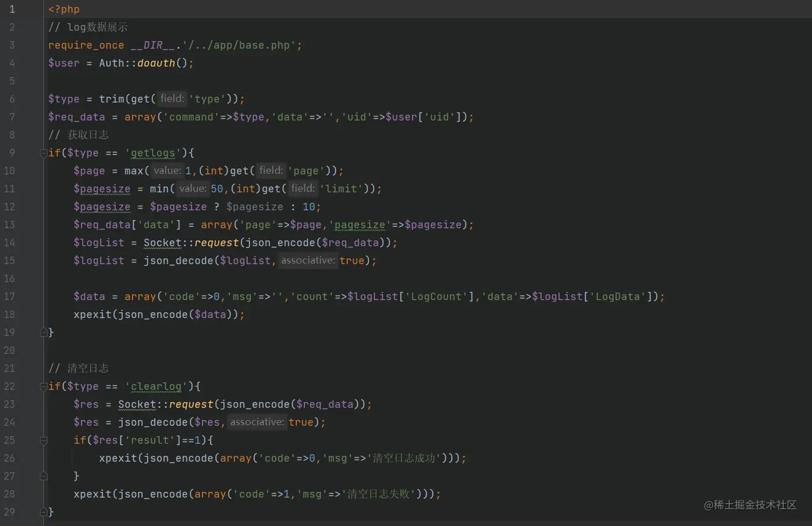812x526 pixels.
Task: Click the 'LogCount' string key
Action: coord(436,297)
